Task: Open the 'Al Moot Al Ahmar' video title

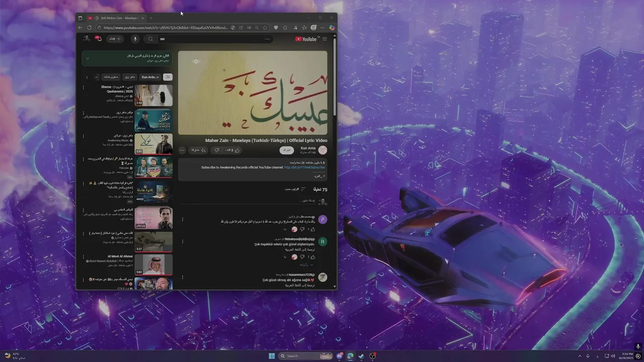Action: (x=120, y=256)
